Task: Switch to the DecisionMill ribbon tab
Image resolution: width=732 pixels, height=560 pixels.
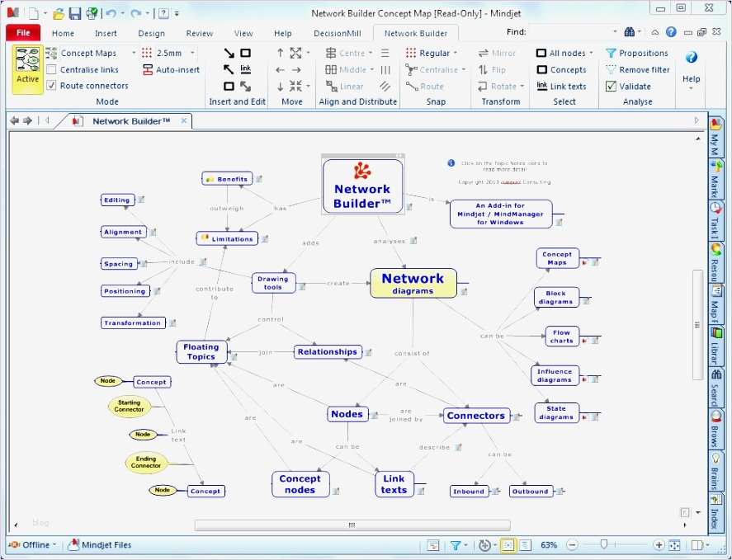Action: (x=338, y=33)
